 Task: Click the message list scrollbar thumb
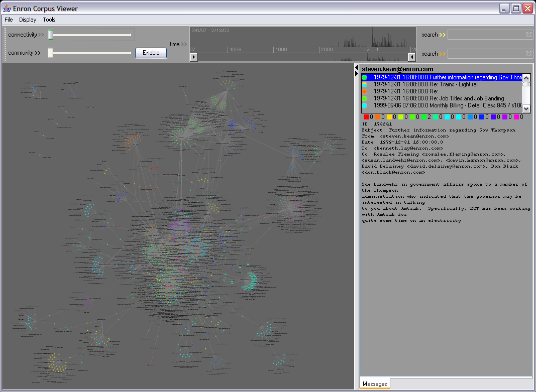click(526, 84)
